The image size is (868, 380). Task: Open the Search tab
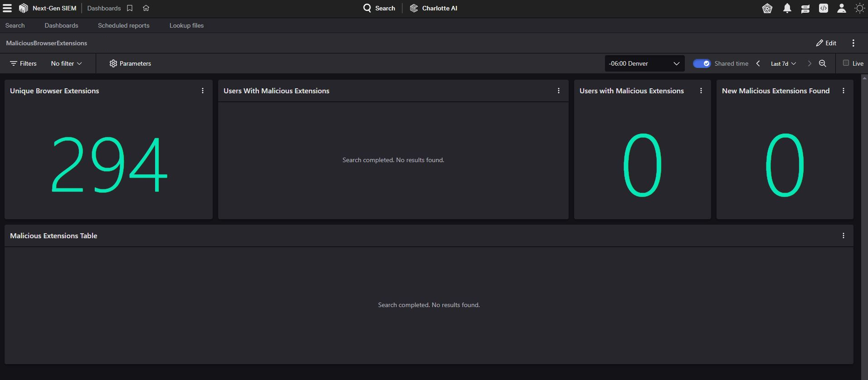click(x=15, y=25)
